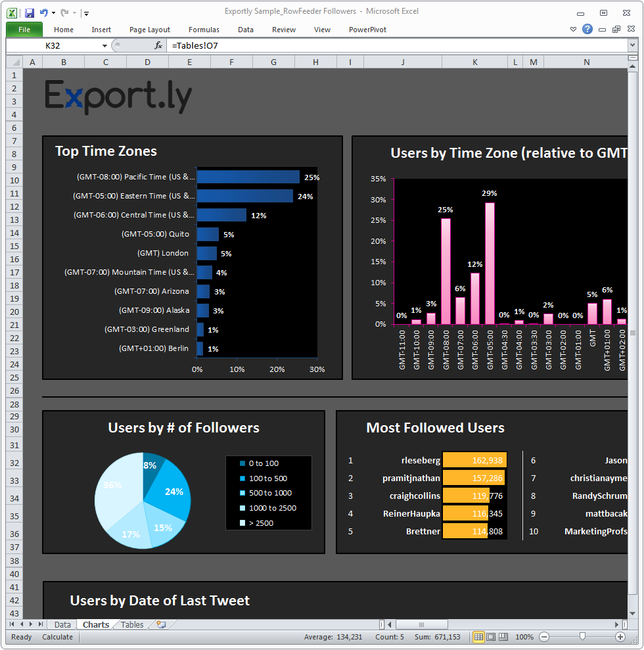Select the GMT-05:00 29% pink column
Image resolution: width=644 pixels, height=650 pixels.
[490, 264]
